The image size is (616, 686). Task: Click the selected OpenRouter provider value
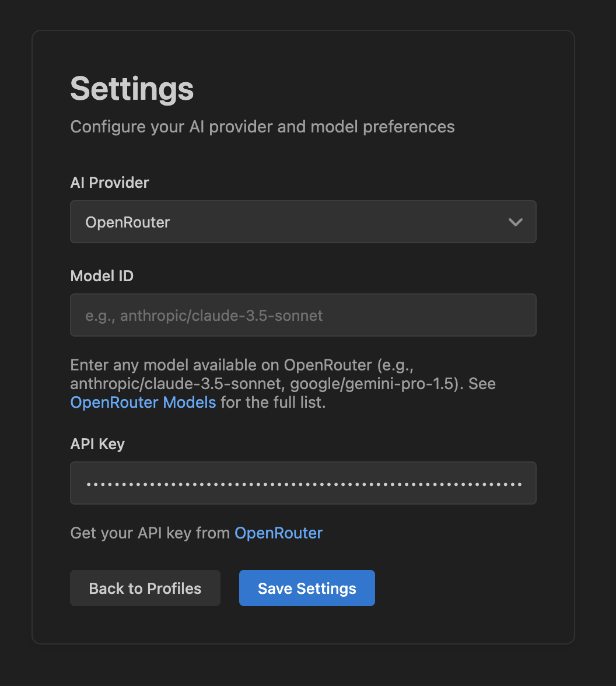[x=128, y=222]
